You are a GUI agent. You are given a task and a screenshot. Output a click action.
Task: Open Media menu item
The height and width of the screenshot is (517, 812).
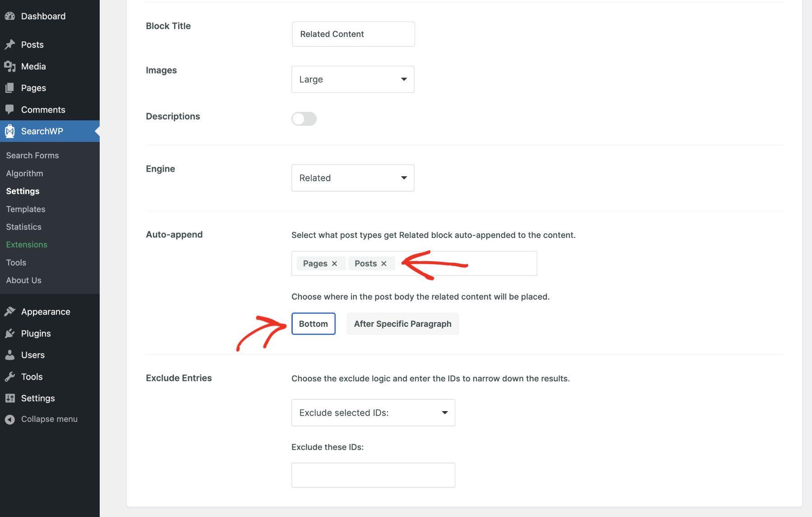(x=50, y=66)
